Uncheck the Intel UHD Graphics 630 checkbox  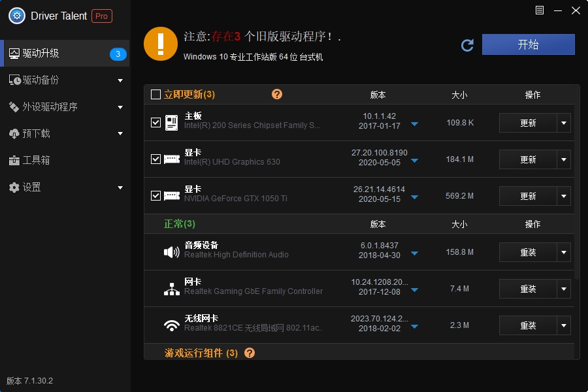tap(155, 159)
